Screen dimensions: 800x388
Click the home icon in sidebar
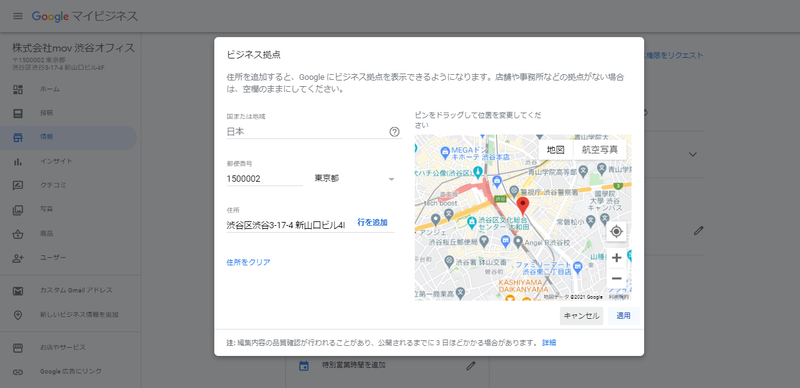(x=18, y=89)
